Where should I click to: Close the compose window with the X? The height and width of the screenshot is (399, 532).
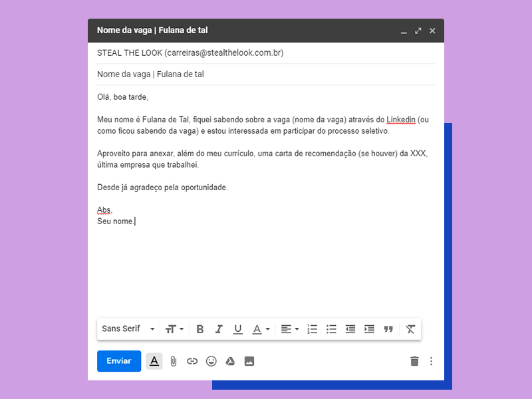pyautogui.click(x=432, y=31)
